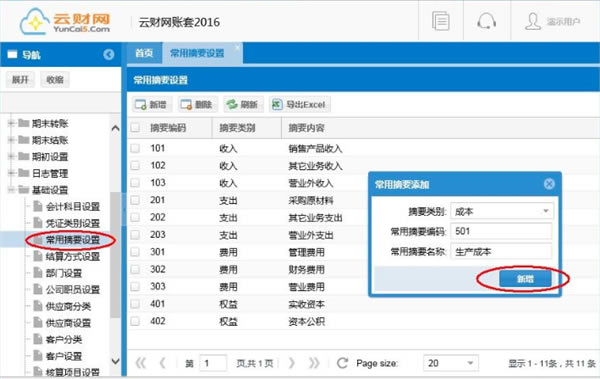
Task: Switch to the 首页 tab
Action: click(144, 53)
